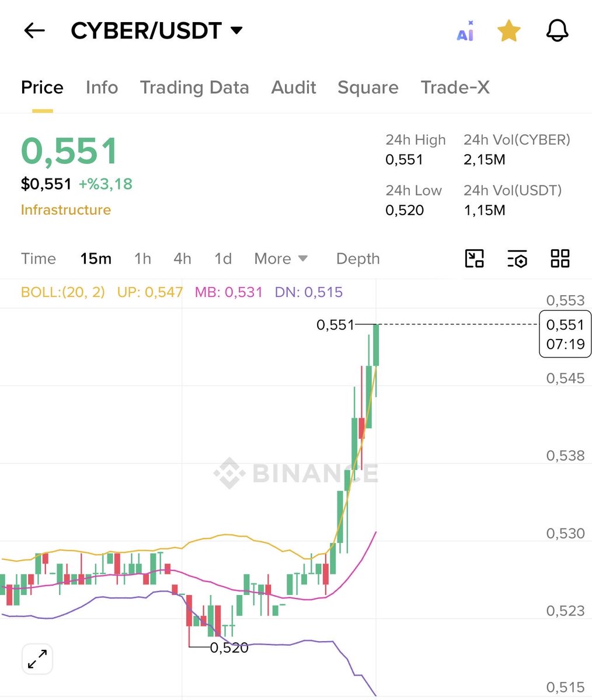Click the +%3,18 change percentage

(x=106, y=184)
